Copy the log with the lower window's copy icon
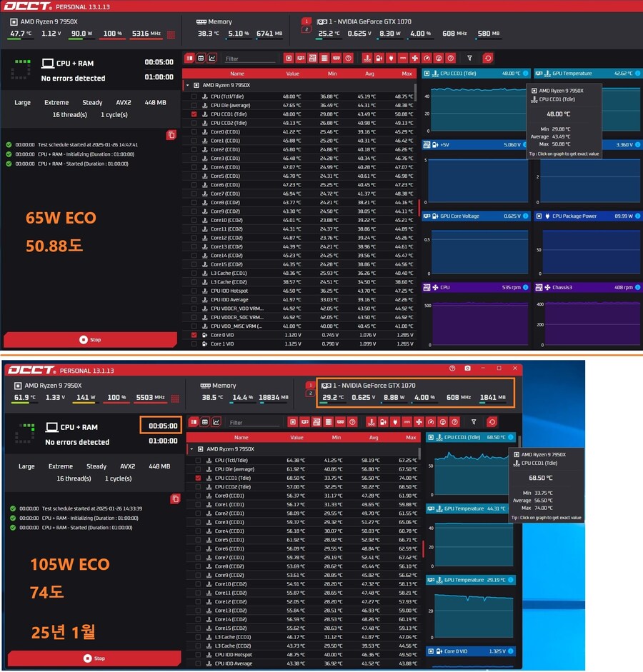The image size is (643, 672). [175, 498]
